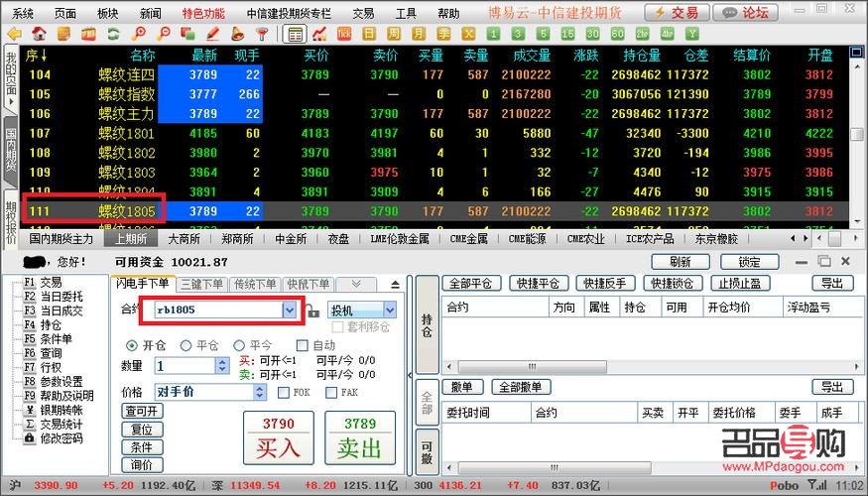Viewport: 868px width, 496px height.
Task: Open the trend chart view icon
Action: (319, 35)
